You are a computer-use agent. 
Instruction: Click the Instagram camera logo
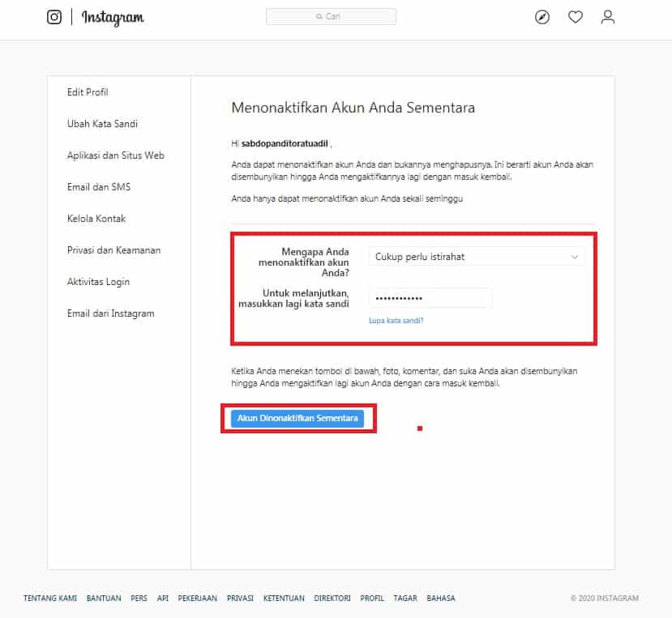[54, 17]
